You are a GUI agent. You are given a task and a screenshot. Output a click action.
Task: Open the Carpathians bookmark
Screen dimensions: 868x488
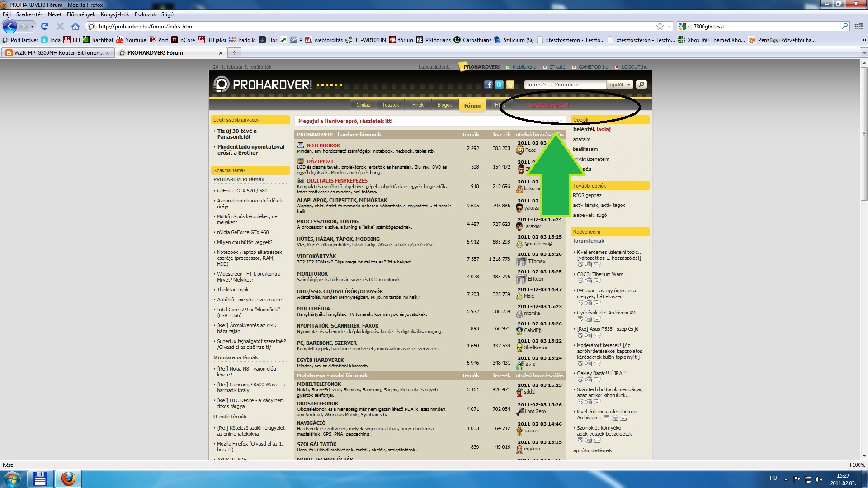pos(472,40)
